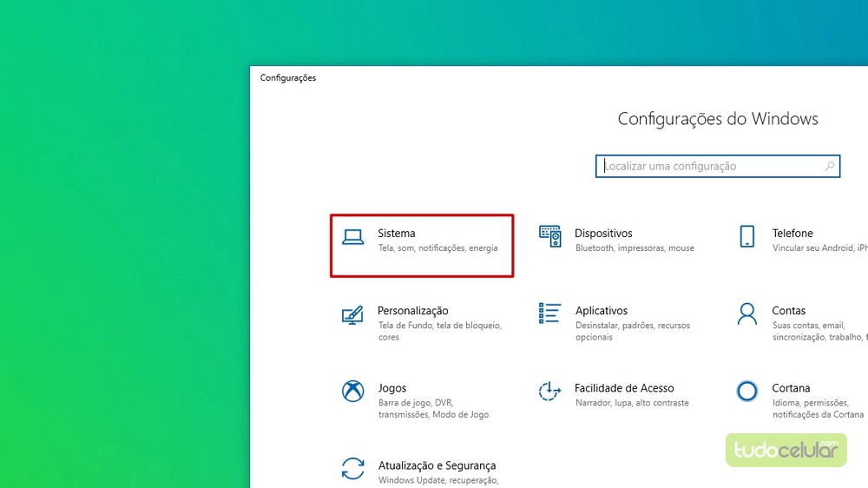
Task: Click the Configurações window title
Action: [288, 78]
